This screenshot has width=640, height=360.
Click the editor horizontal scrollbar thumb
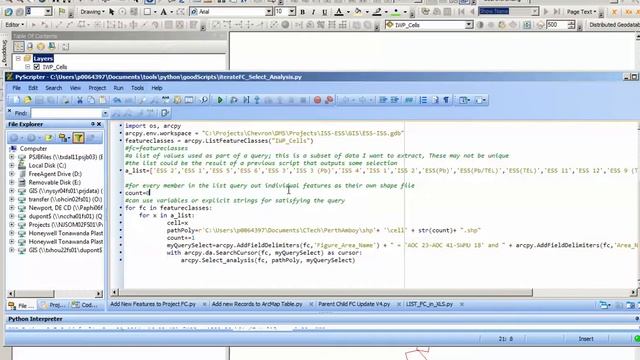pos(325,292)
